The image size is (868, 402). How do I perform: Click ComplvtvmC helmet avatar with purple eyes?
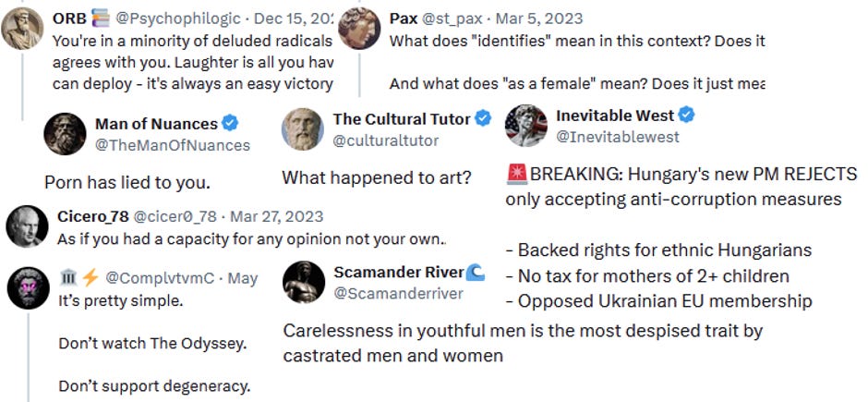click(x=29, y=288)
